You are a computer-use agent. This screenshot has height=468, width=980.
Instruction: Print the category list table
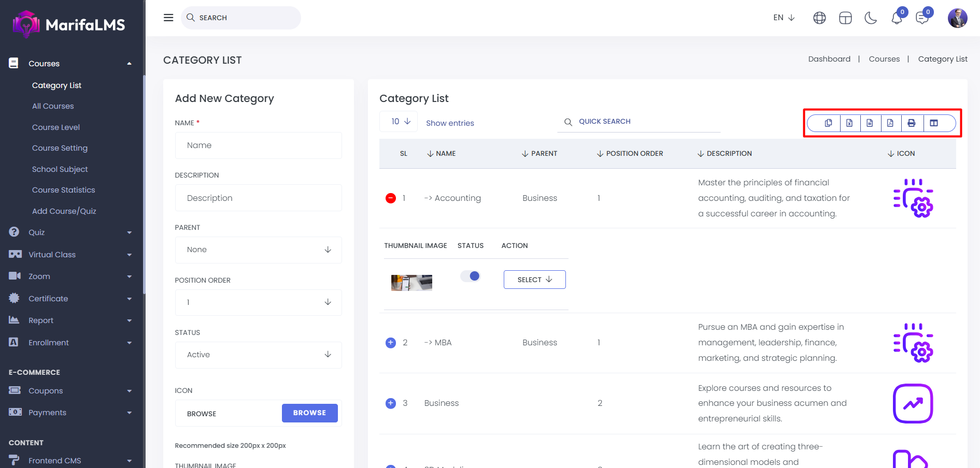[912, 123]
